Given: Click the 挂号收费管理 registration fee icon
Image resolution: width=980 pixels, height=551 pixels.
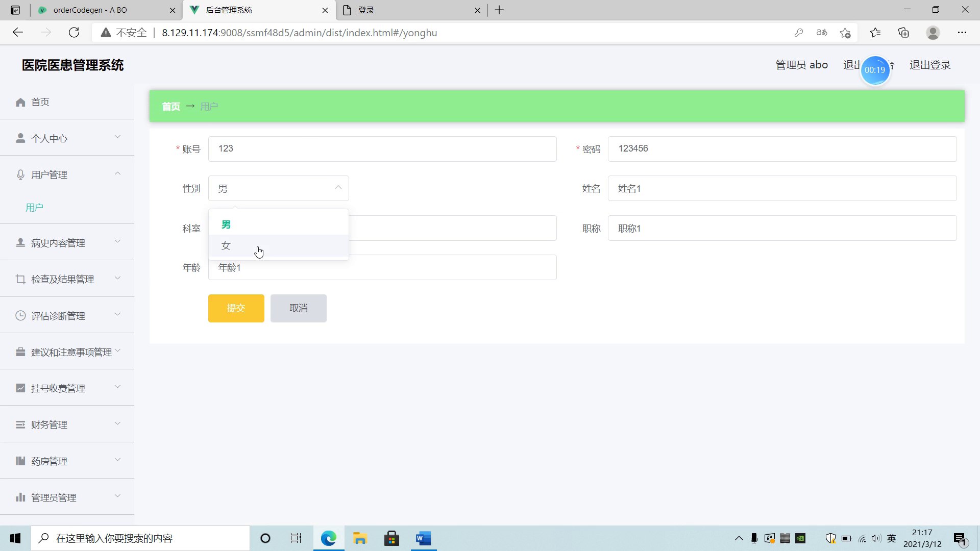Looking at the screenshot, I should coord(20,388).
